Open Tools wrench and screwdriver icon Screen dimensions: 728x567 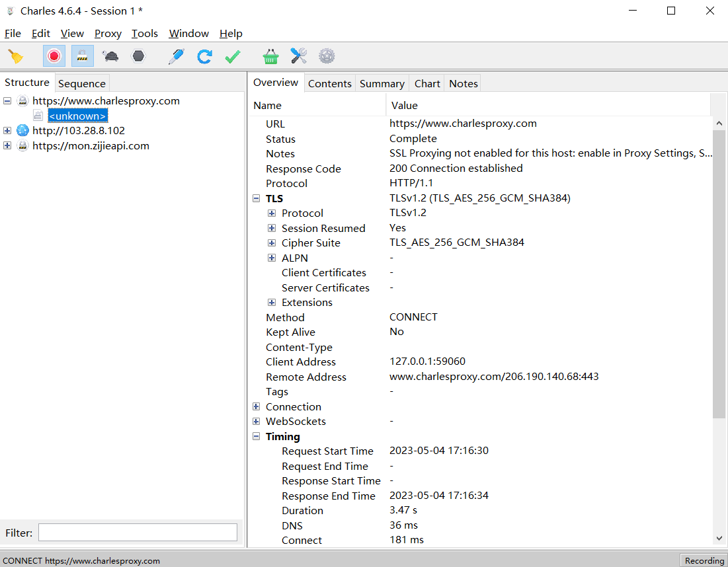[x=299, y=56]
